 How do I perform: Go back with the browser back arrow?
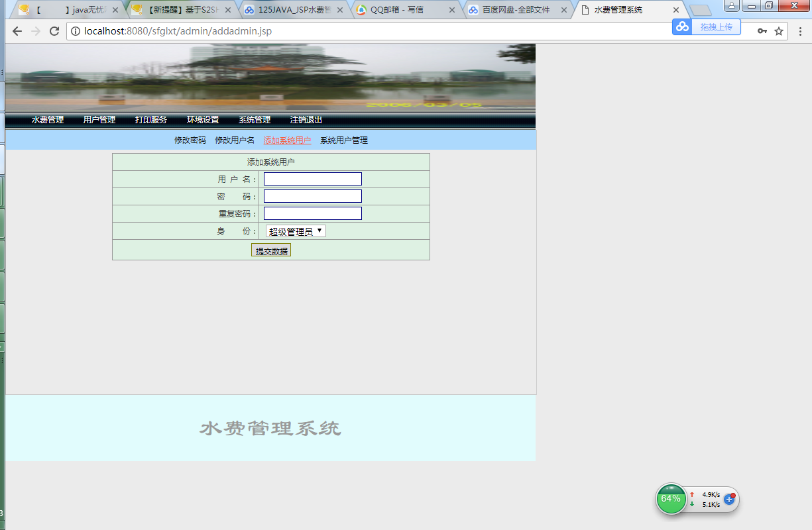[17, 31]
